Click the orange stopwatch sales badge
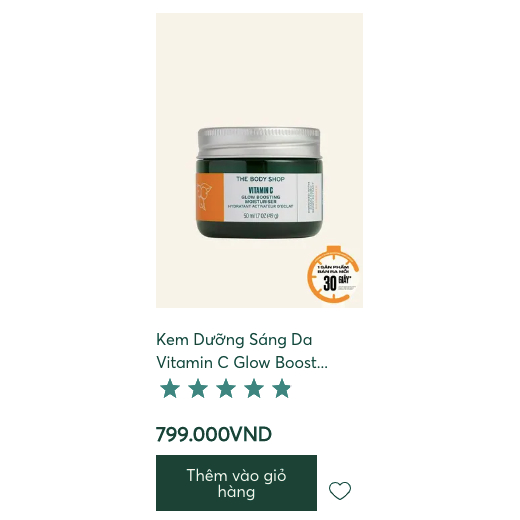Image resolution: width=520 pixels, height=520 pixels. (x=333, y=274)
